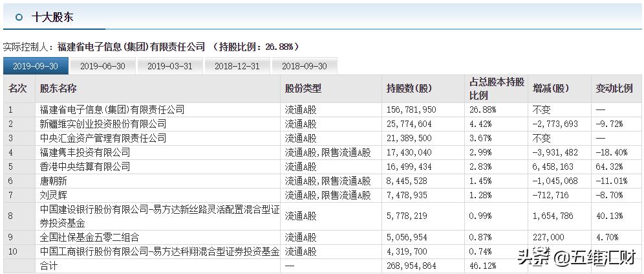The width and height of the screenshot is (644, 274).
Task: Click share count 5,056,954
Action: 407,237
